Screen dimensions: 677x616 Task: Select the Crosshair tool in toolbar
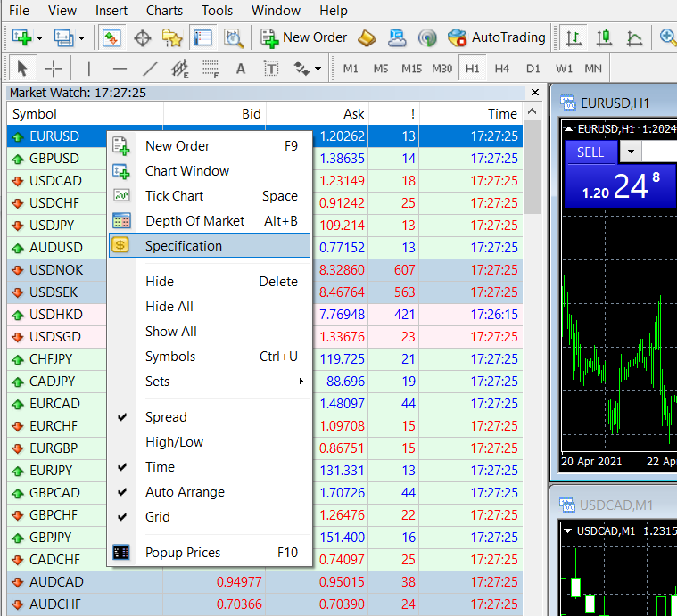(x=54, y=68)
